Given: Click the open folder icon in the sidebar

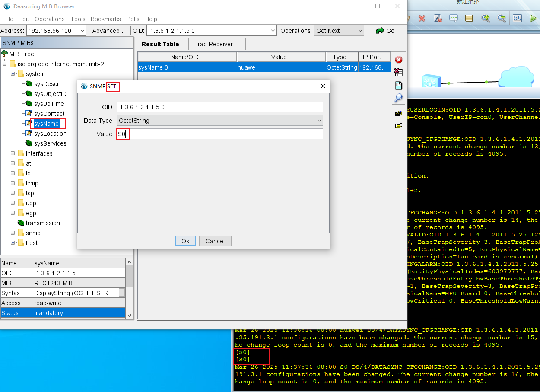Looking at the screenshot, I should tap(398, 125).
